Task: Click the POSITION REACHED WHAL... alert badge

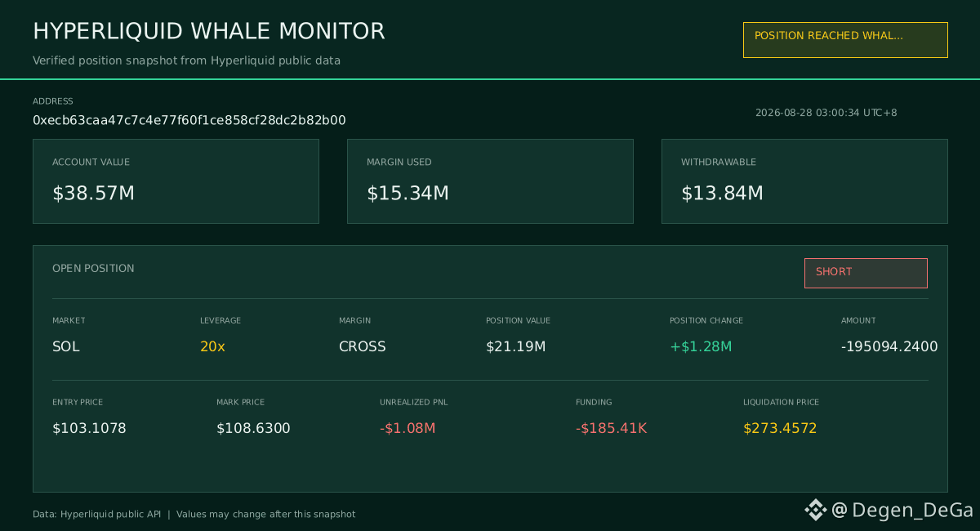Action: click(845, 40)
